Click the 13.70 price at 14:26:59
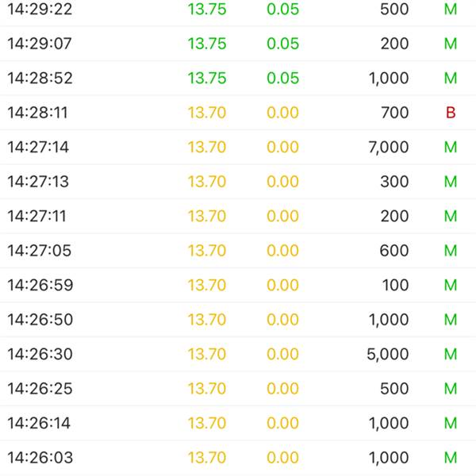 [207, 285]
